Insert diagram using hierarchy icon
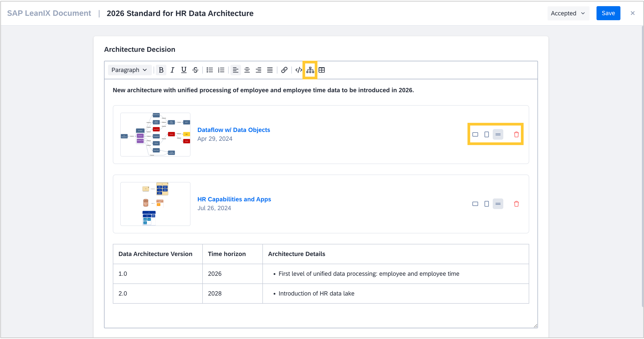Screen dimensions: 644x339 (310, 70)
